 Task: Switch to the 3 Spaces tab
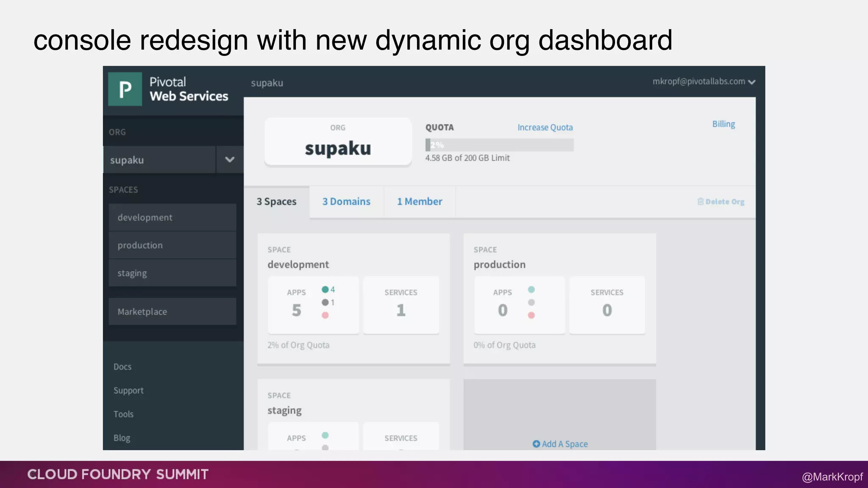click(276, 202)
